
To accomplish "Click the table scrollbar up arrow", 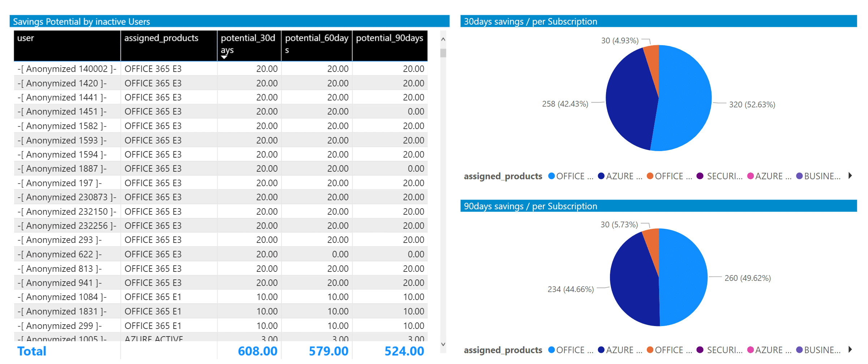I will tap(443, 39).
